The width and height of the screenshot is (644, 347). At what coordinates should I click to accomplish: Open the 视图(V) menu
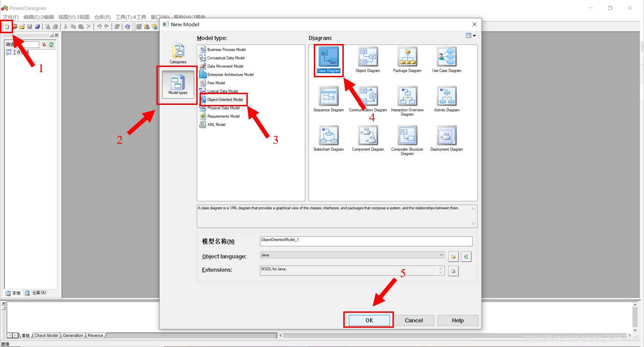[x=74, y=17]
